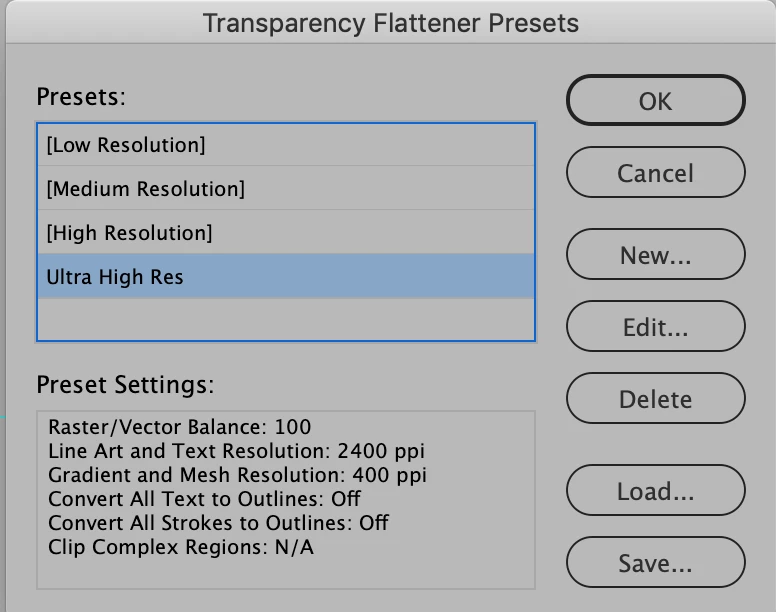The height and width of the screenshot is (612, 776).
Task: Click the Convert All Text to Outlines line
Action: 205,499
